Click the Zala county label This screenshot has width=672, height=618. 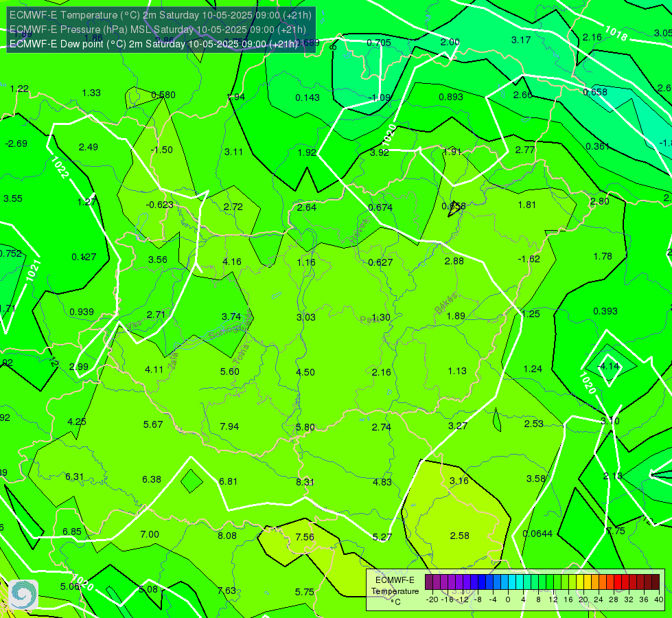coord(173,360)
